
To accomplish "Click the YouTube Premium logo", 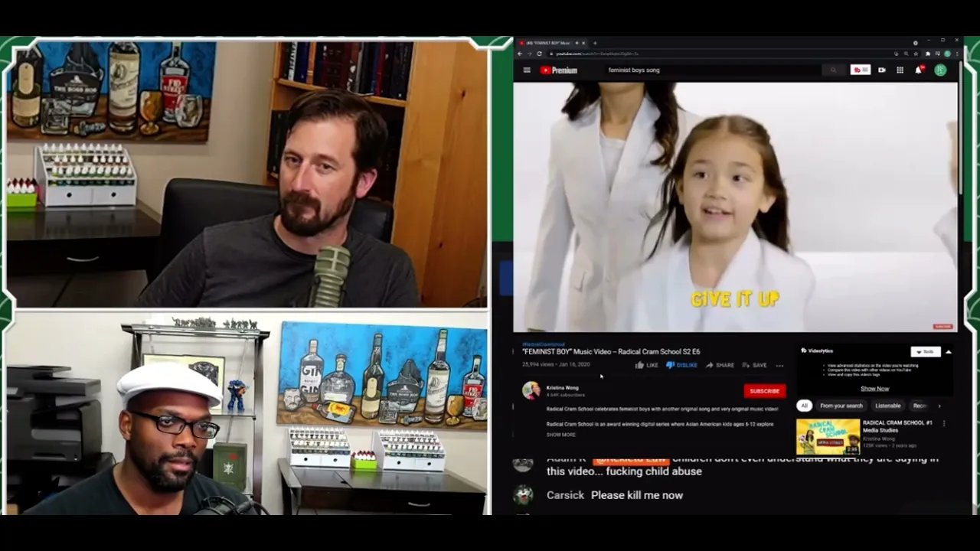I will click(559, 70).
